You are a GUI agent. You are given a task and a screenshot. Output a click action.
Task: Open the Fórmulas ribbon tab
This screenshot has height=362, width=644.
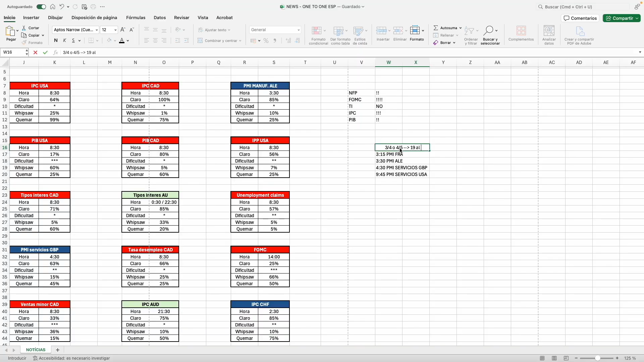[x=136, y=18]
